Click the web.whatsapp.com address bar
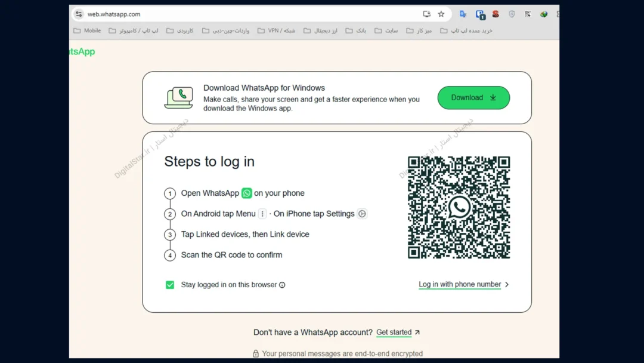Viewport: 644px width, 363px height. (239, 14)
